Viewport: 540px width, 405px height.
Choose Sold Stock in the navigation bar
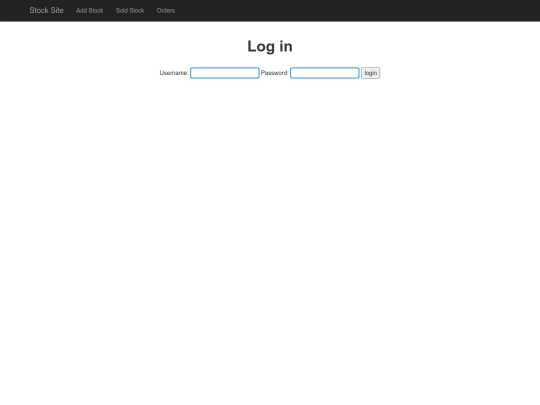130,11
